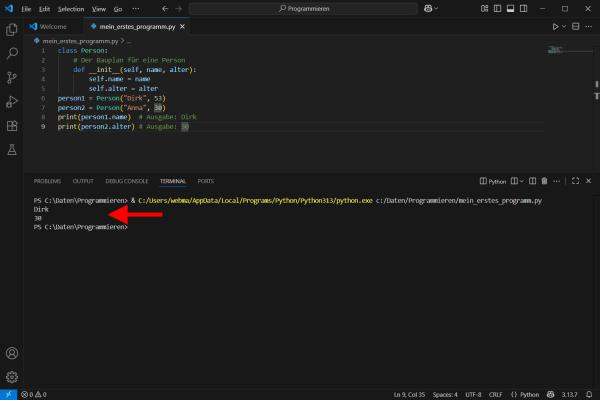The image size is (600, 400).
Task: Open the Extensions view
Action: pos(12,126)
